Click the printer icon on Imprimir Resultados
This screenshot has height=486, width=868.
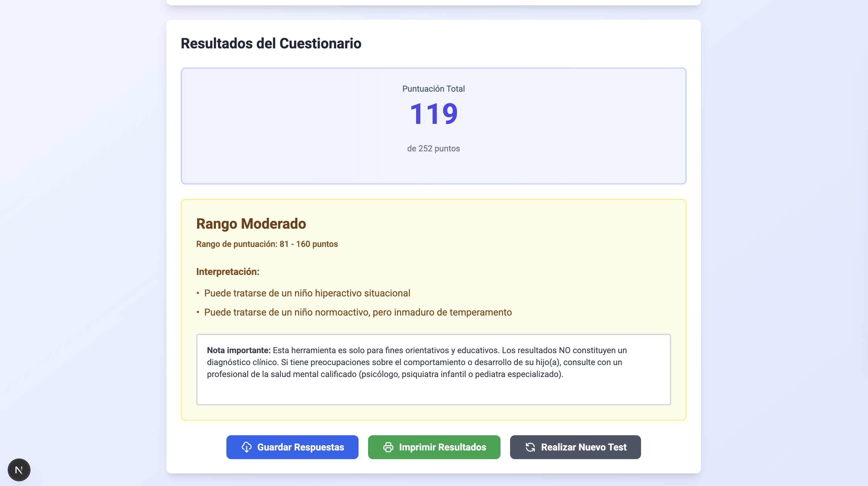click(388, 447)
